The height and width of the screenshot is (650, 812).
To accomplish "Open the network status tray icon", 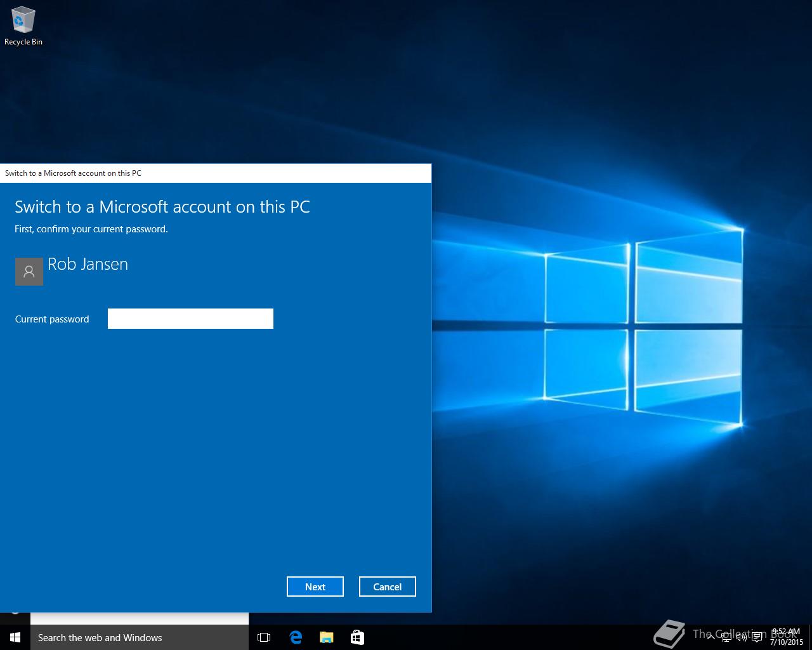I will point(726,637).
